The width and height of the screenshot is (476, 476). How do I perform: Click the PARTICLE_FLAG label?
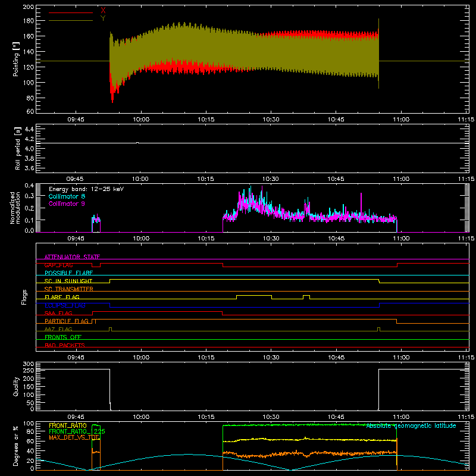coord(67,321)
